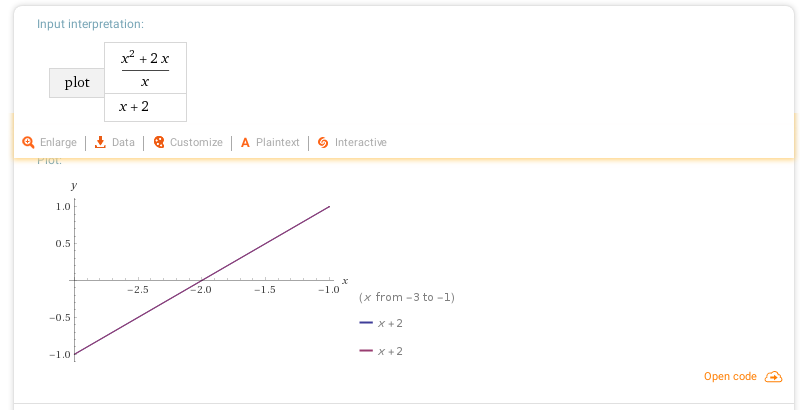Click the Plaintext letter A icon
This screenshot has width=800, height=410.
click(245, 142)
